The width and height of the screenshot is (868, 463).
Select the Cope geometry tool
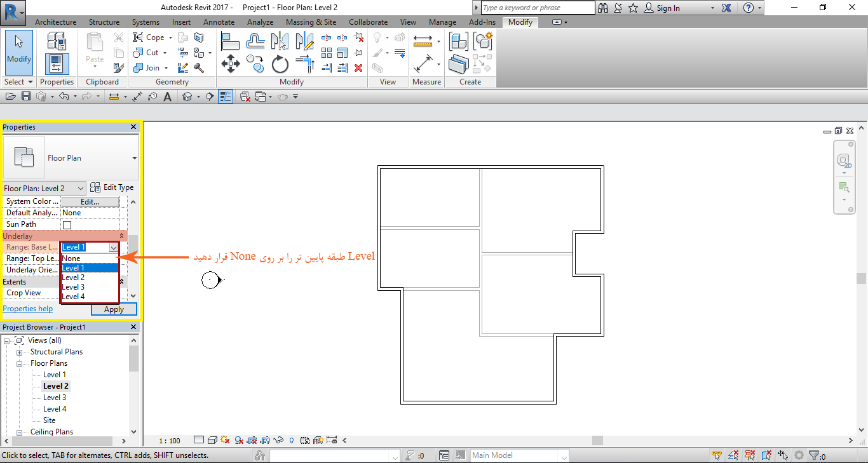(x=149, y=37)
